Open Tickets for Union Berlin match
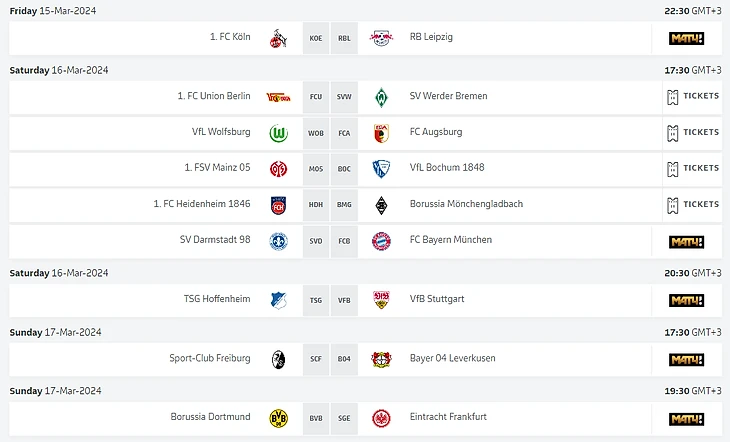Screen dimensions: 730x442 click(x=692, y=97)
